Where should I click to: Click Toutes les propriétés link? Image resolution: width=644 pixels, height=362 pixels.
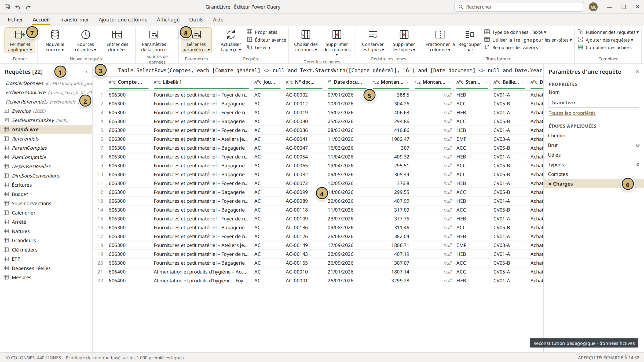[572, 113]
